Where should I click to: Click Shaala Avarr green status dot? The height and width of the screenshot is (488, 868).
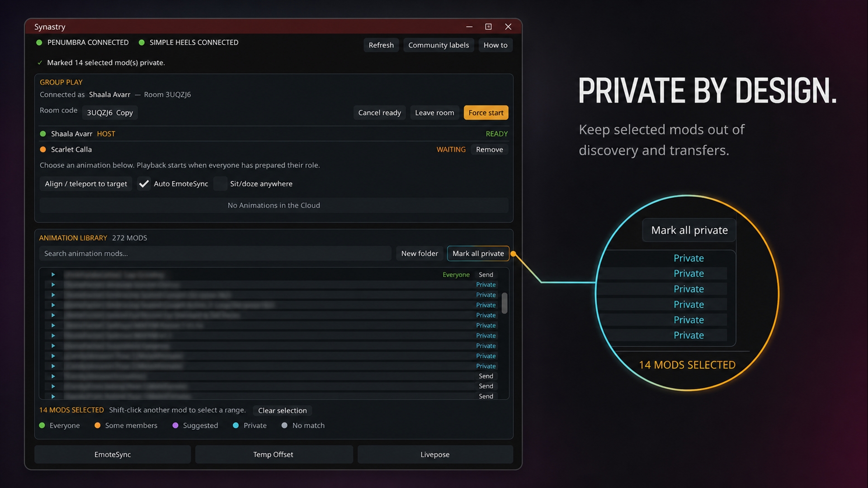43,134
